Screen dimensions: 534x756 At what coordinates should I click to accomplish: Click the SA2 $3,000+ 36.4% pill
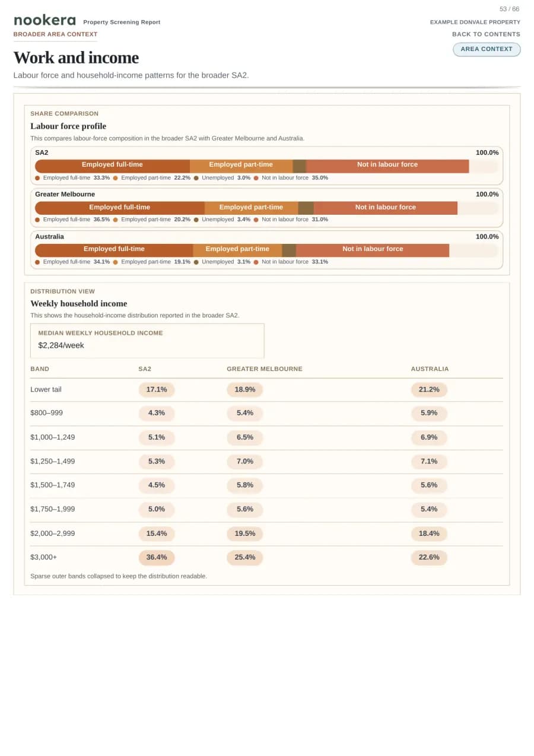(x=157, y=558)
